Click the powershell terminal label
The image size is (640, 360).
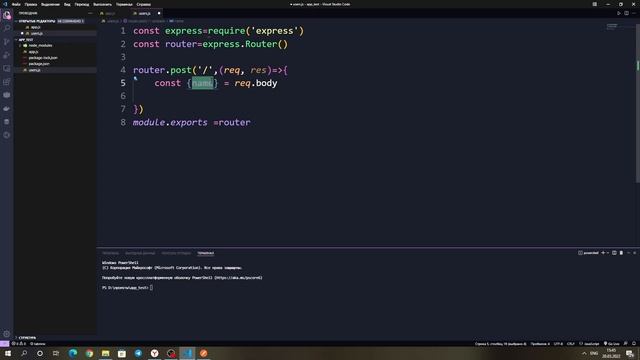[x=588, y=253]
